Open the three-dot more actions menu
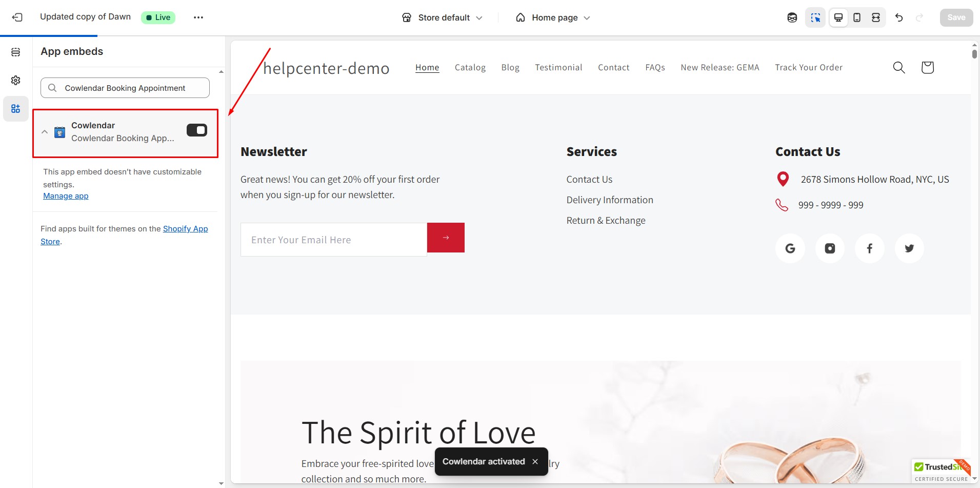Screen dimensions: 980x488 click(198, 17)
